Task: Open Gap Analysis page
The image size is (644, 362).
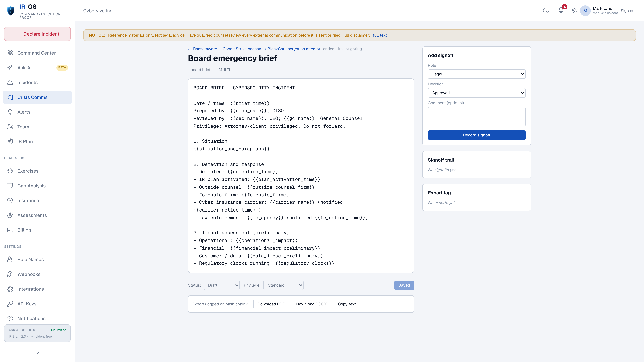Action: tap(37, 186)
